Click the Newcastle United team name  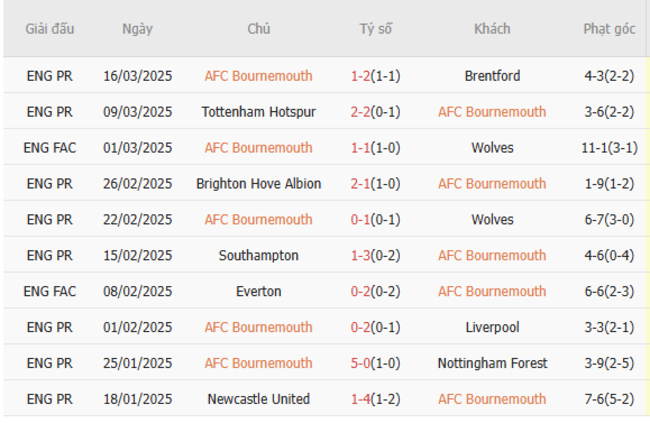pos(258,400)
